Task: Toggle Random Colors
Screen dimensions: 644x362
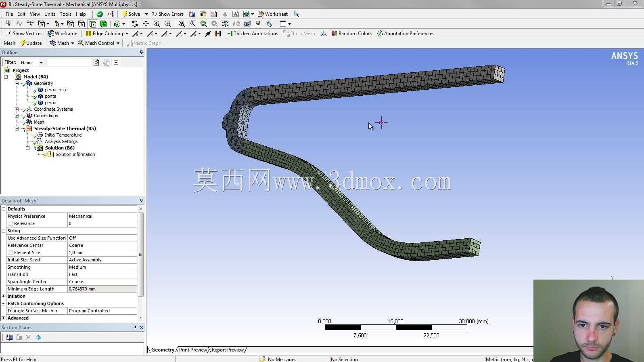Action: 351,34
